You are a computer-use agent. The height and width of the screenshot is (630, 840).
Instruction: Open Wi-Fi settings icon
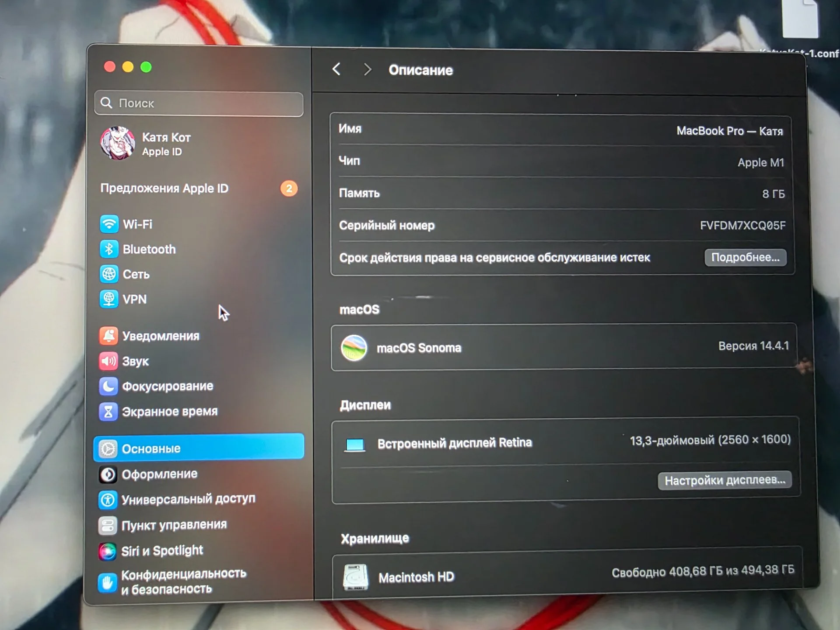coord(109,224)
